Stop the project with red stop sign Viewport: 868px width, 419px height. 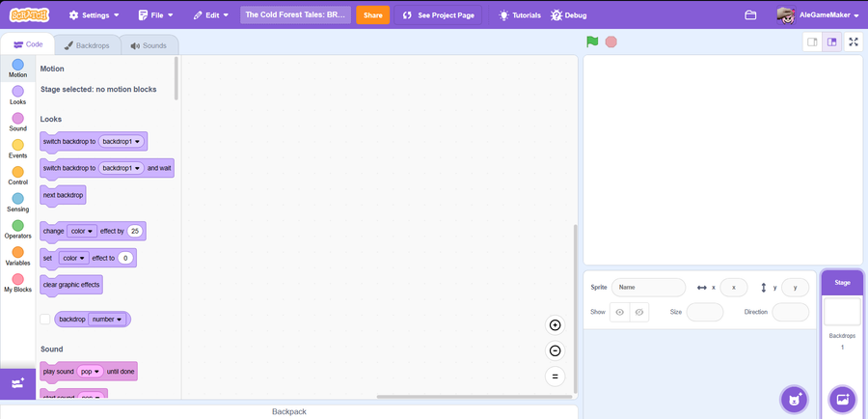tap(611, 42)
